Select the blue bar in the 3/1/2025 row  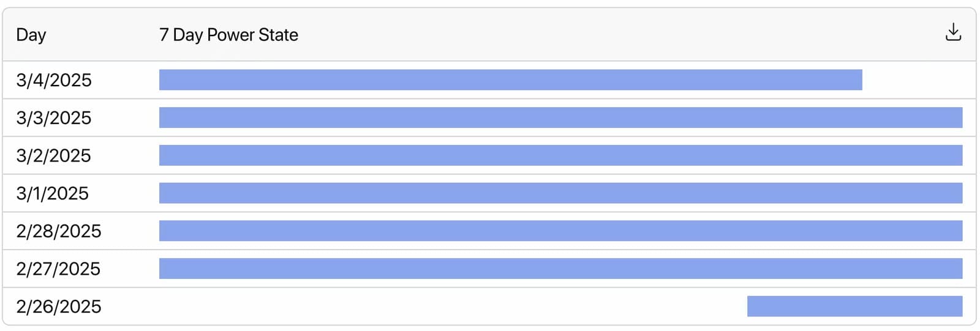coord(560,194)
